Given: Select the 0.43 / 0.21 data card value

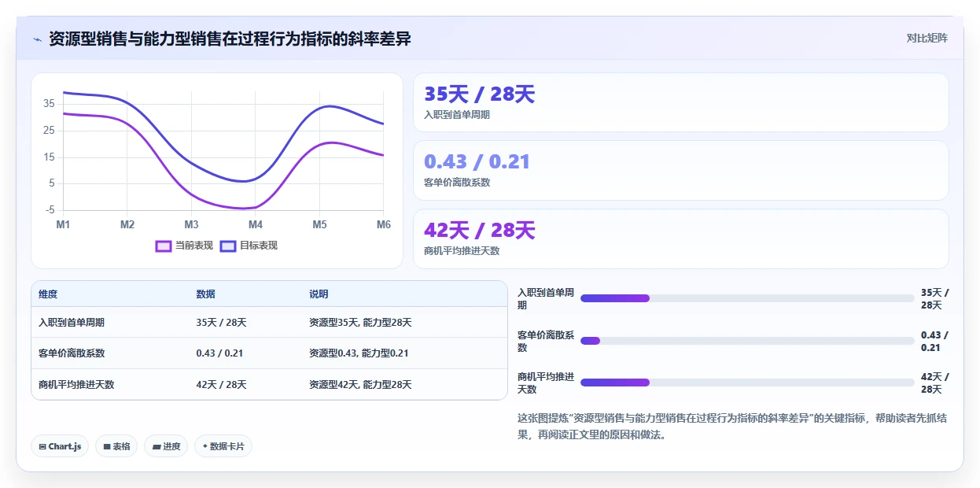Looking at the screenshot, I should (x=477, y=162).
